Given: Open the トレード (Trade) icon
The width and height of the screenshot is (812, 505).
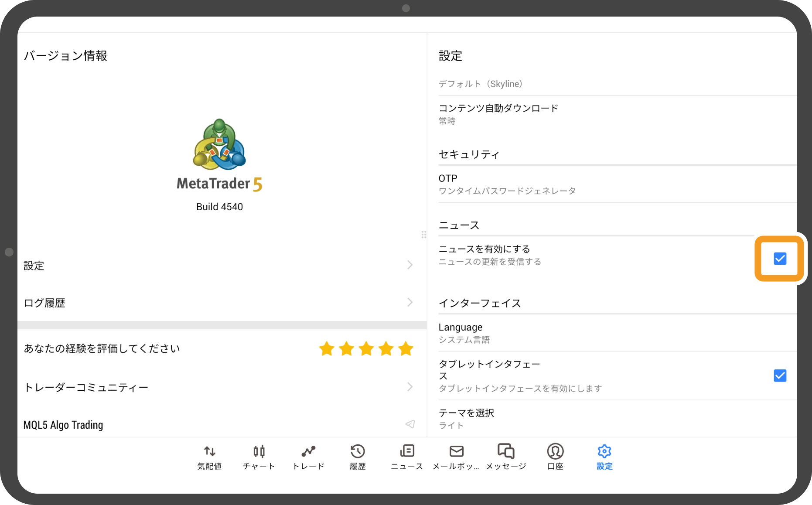Looking at the screenshot, I should point(308,456).
